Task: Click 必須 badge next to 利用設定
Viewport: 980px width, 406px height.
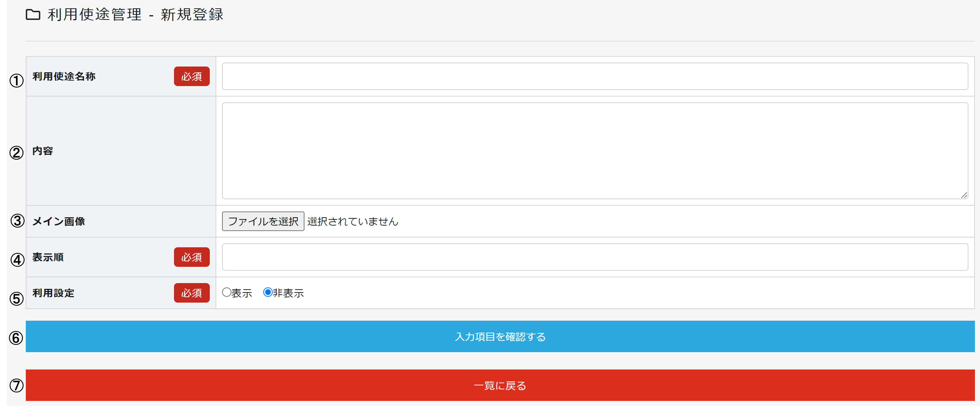Action: (x=192, y=293)
